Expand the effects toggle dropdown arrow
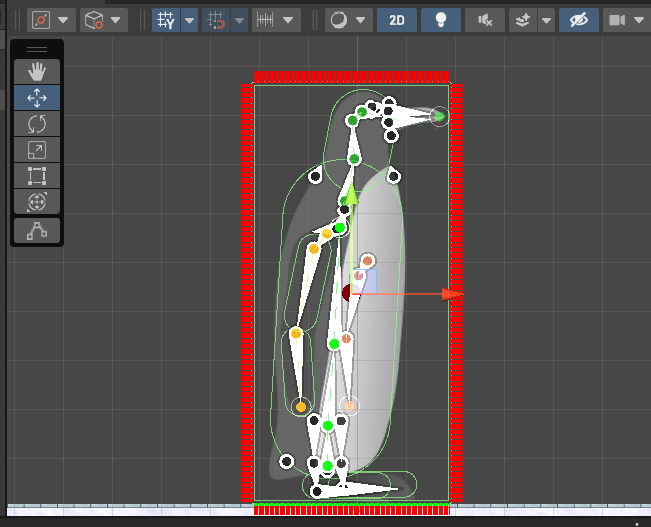The image size is (651, 527). click(546, 20)
